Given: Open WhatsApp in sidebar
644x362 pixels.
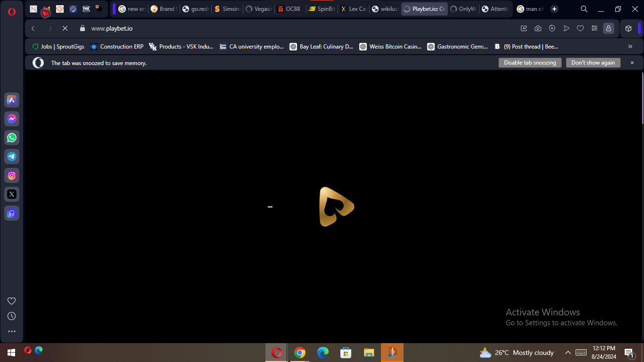Looking at the screenshot, I should tap(12, 138).
